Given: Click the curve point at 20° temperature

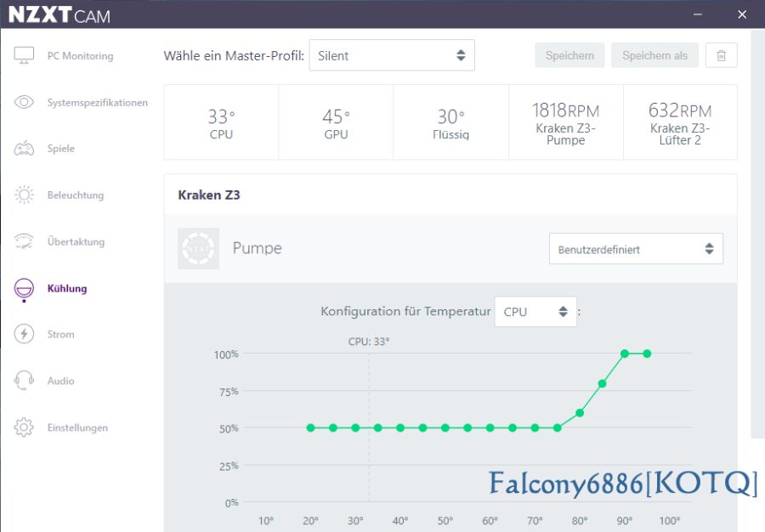Looking at the screenshot, I should pyautogui.click(x=311, y=427).
